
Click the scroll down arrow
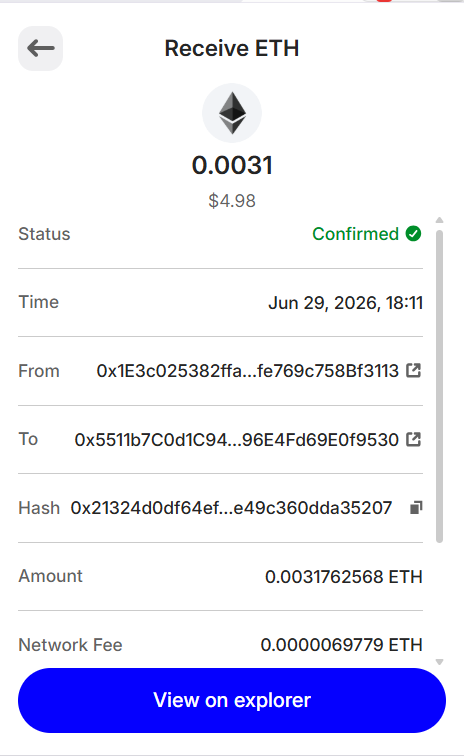pyautogui.click(x=439, y=662)
